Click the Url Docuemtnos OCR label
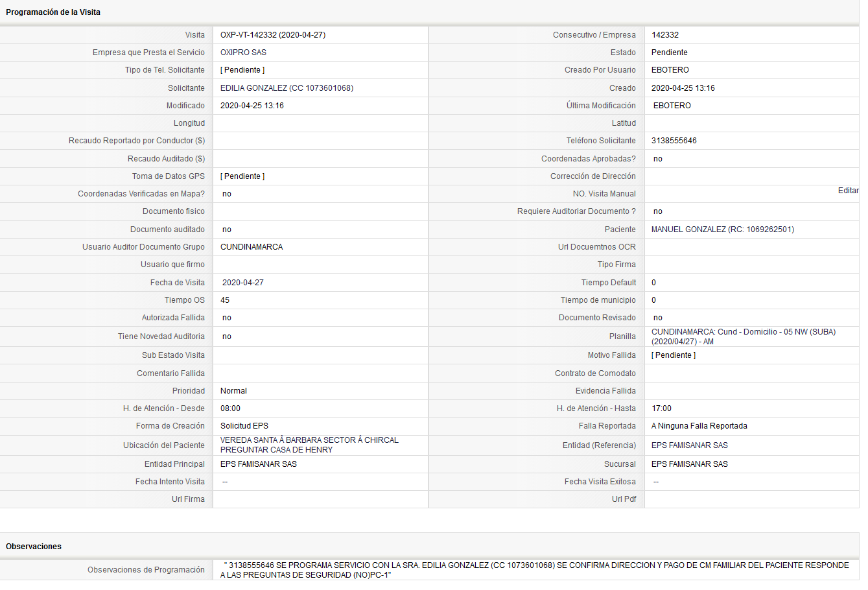Image resolution: width=868 pixels, height=590 pixels. coord(597,247)
